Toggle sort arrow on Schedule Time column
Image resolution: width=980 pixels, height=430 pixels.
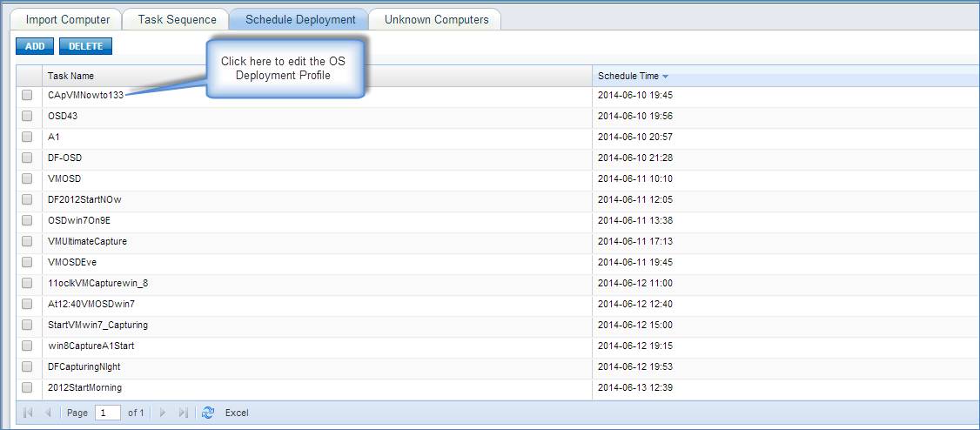(666, 77)
